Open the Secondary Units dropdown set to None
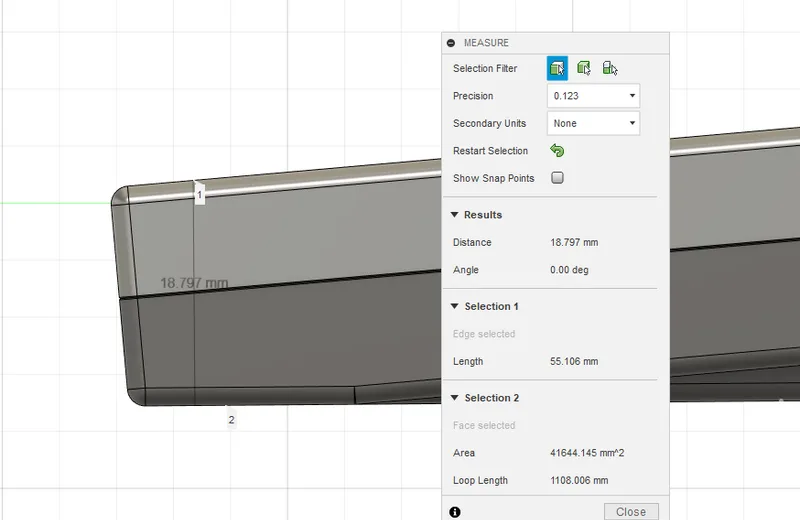800x520 pixels. click(593, 123)
